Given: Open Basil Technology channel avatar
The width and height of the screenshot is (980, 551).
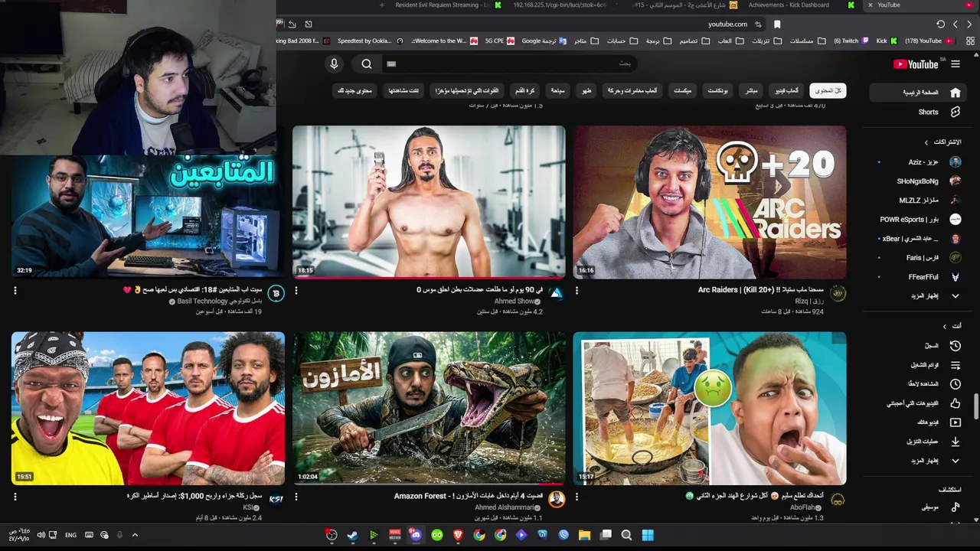Looking at the screenshot, I should click(276, 293).
